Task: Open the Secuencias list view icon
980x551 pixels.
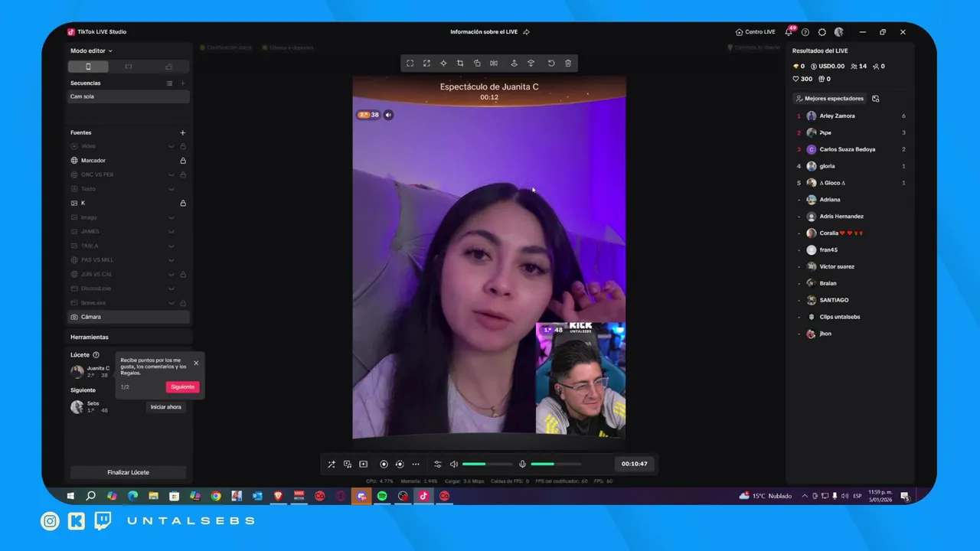Action: [x=169, y=83]
